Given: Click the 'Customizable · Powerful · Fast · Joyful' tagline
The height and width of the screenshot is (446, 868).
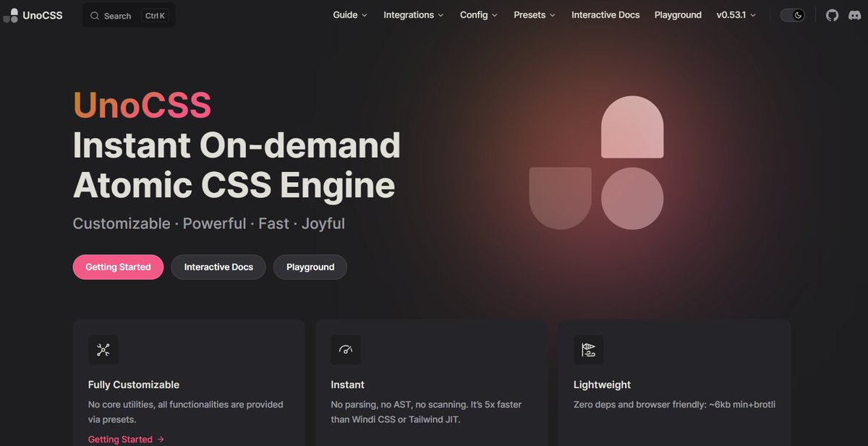Looking at the screenshot, I should coord(209,223).
